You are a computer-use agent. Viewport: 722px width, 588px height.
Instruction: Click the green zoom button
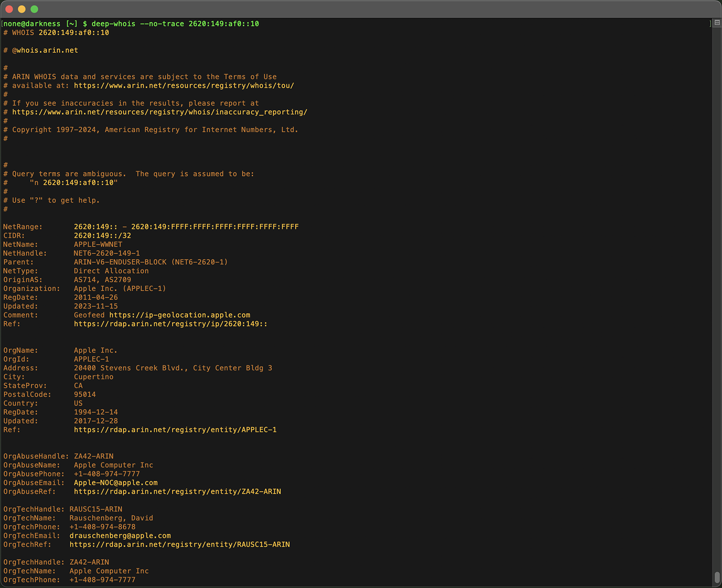(34, 9)
